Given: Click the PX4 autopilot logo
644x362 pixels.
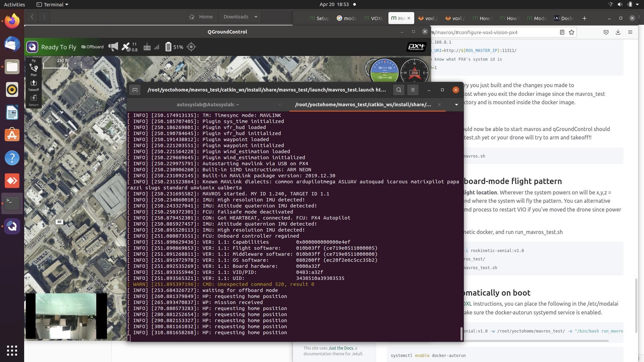Looking at the screenshot, I should (x=416, y=47).
